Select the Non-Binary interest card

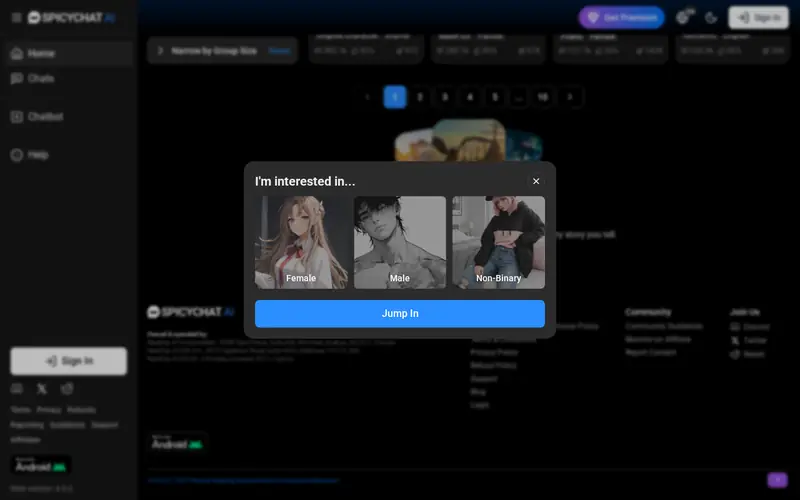[498, 242]
